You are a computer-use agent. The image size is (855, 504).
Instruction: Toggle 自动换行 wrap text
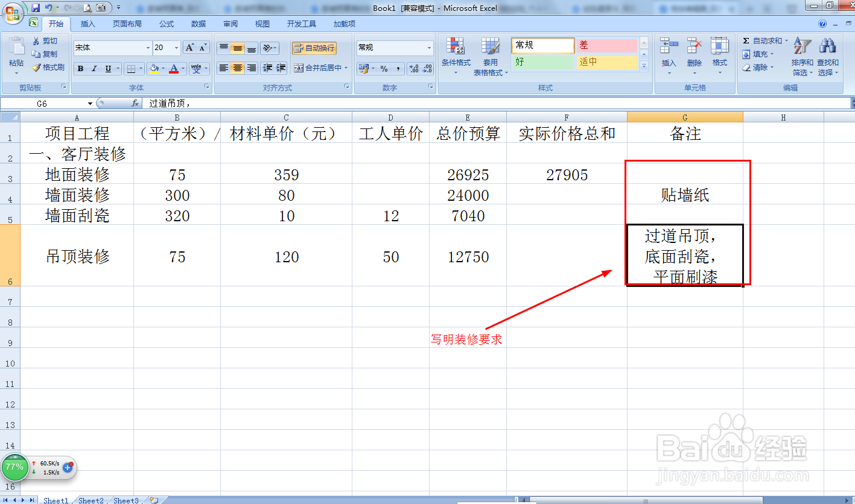[314, 48]
